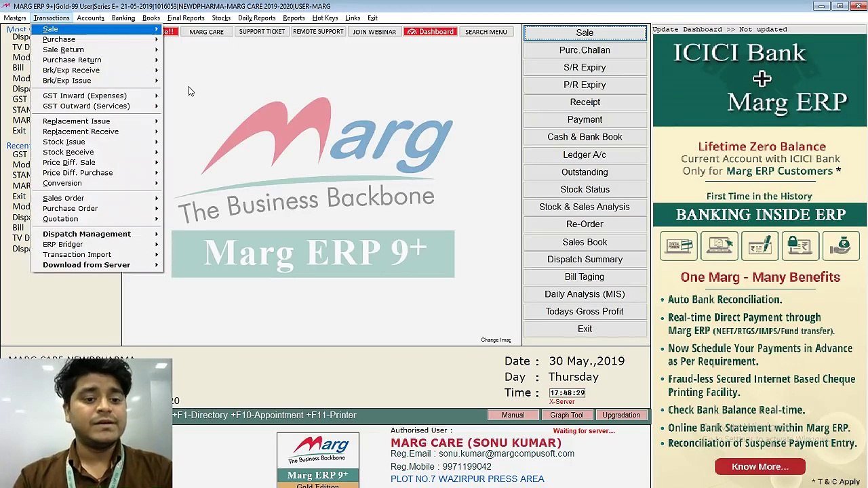Viewport: 868px width, 488px height.
Task: Click the Purc.Challan shortcut button
Action: click(x=585, y=50)
